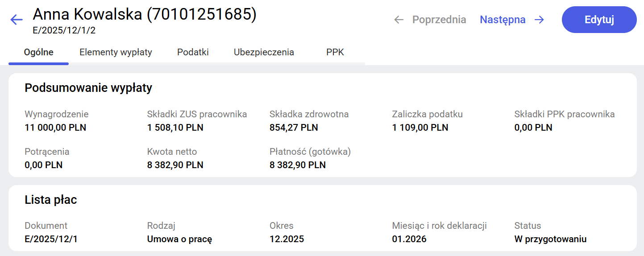This screenshot has height=256, width=644.
Task: Click the Status value W przygotowaniu
Action: click(x=550, y=239)
